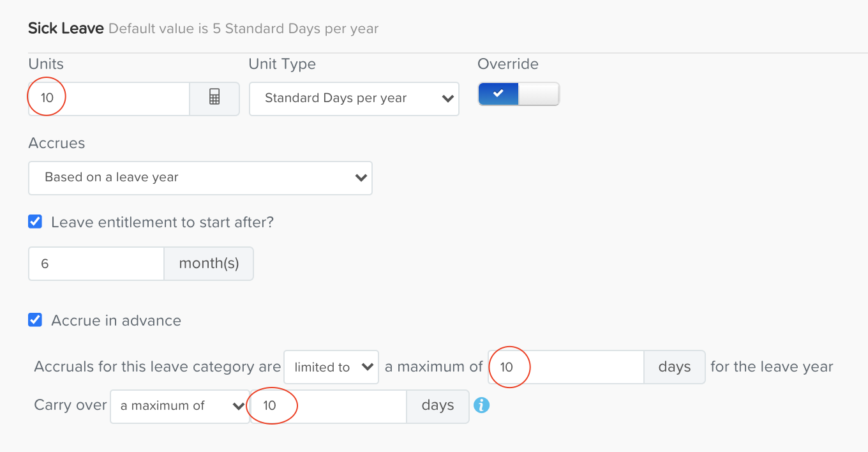Open the calculator beside the Units field
Viewport: 868px width, 452px height.
214,98
